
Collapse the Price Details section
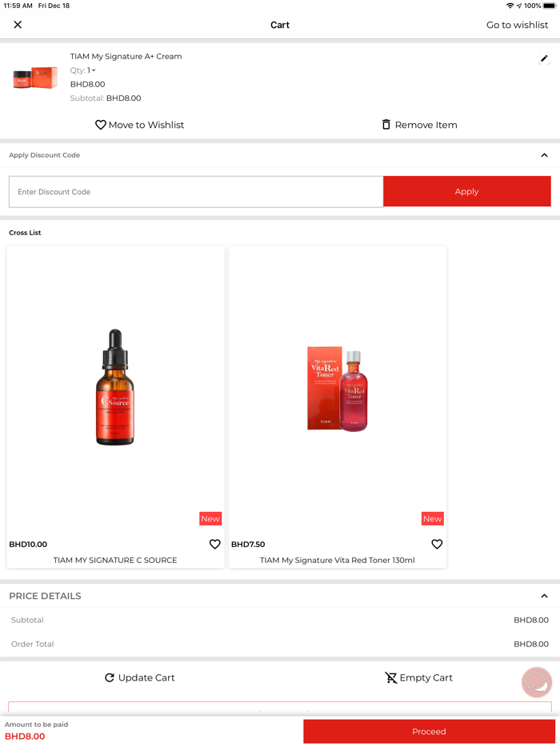coord(544,596)
